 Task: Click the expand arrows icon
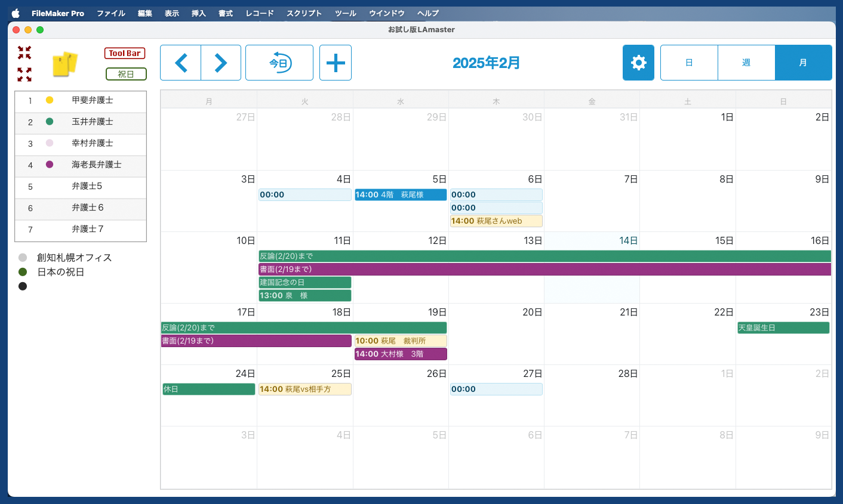pos(24,75)
